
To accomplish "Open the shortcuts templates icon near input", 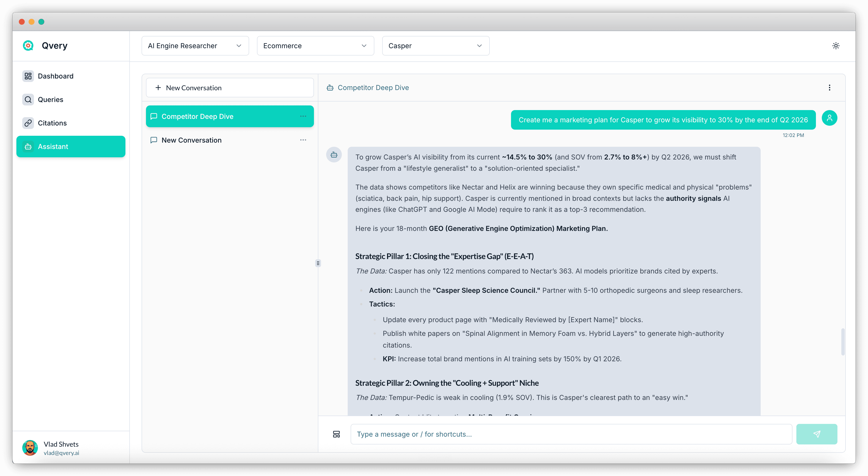I will tap(336, 434).
